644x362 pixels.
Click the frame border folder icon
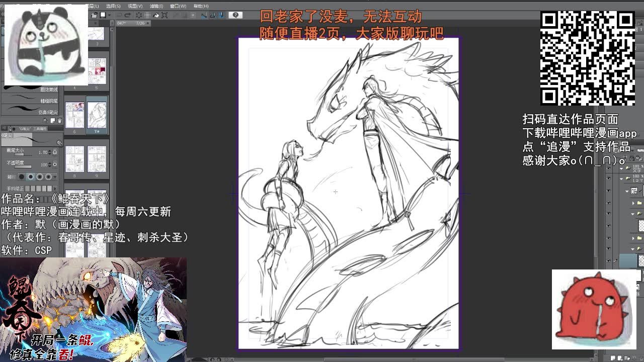coord(634,191)
